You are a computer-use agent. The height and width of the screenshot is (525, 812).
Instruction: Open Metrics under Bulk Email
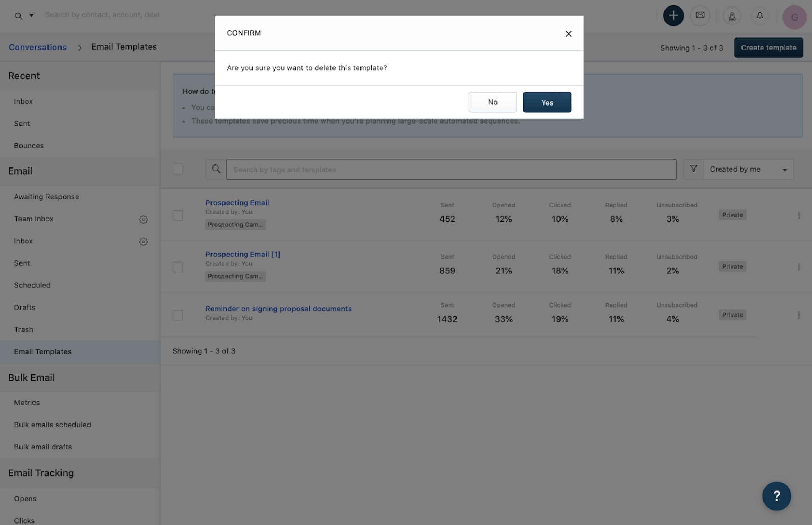(27, 402)
